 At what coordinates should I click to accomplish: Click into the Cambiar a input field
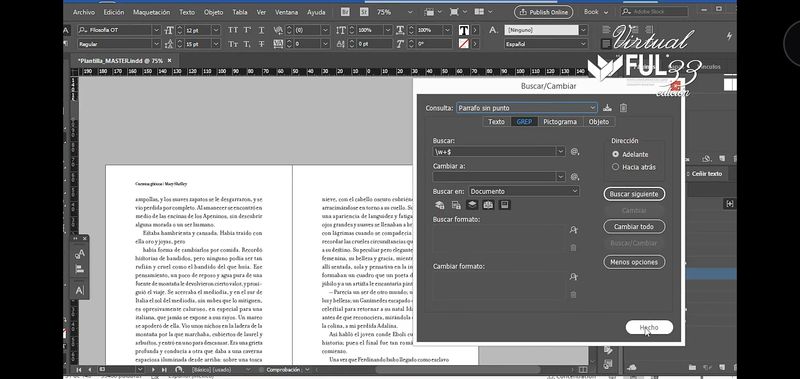point(494,177)
